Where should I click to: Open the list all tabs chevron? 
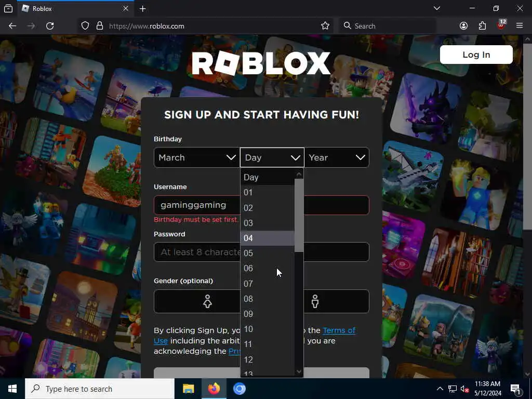tap(436, 8)
